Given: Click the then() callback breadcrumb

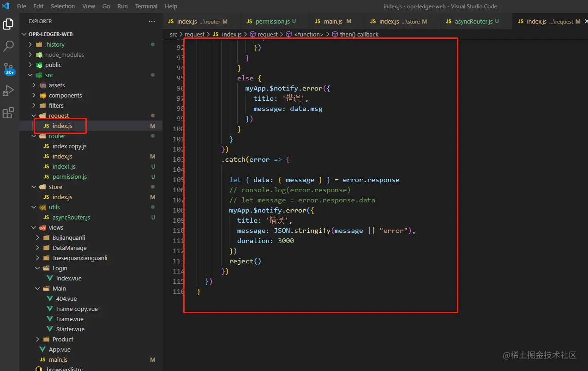Looking at the screenshot, I should [x=359, y=34].
